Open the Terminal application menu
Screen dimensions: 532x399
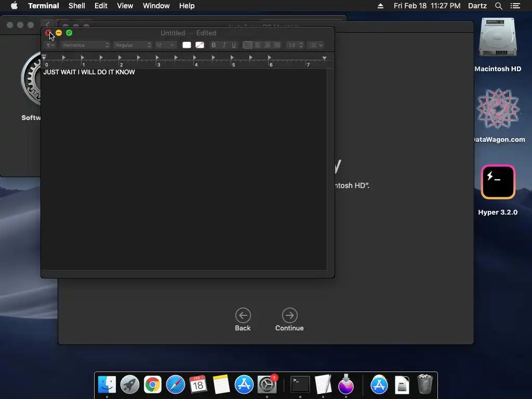44,6
